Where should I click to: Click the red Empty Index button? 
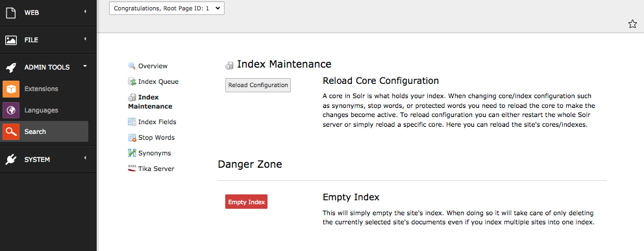click(247, 202)
